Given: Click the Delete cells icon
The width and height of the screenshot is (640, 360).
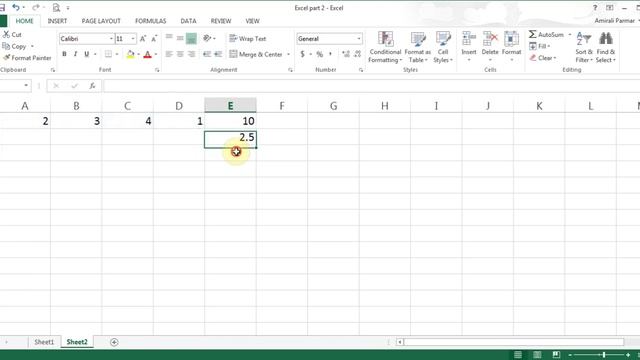Looking at the screenshot, I should click(x=490, y=40).
